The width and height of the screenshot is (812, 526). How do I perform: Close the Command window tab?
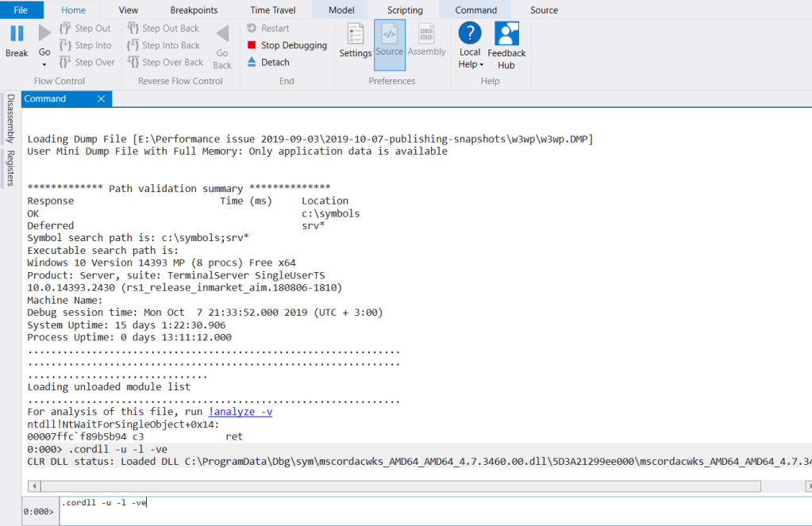(101, 99)
